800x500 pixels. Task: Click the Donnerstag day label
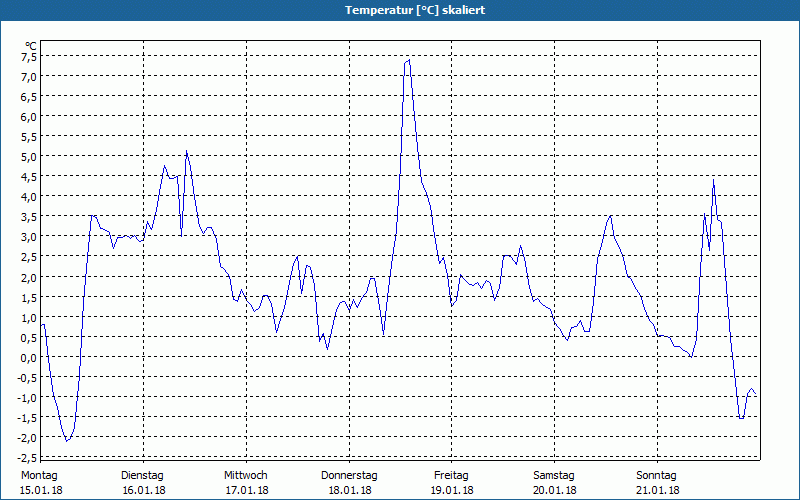click(x=349, y=476)
